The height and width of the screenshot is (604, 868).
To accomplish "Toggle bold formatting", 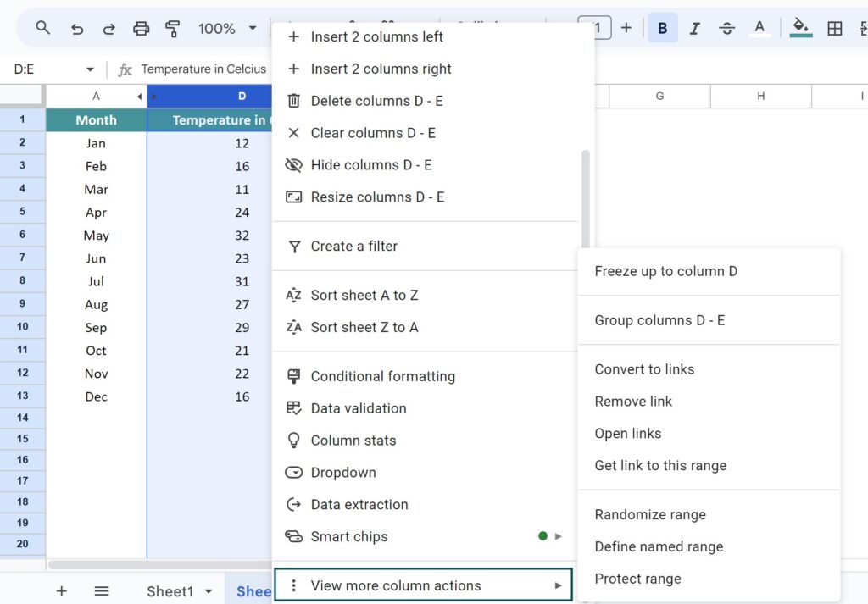I will 661,28.
